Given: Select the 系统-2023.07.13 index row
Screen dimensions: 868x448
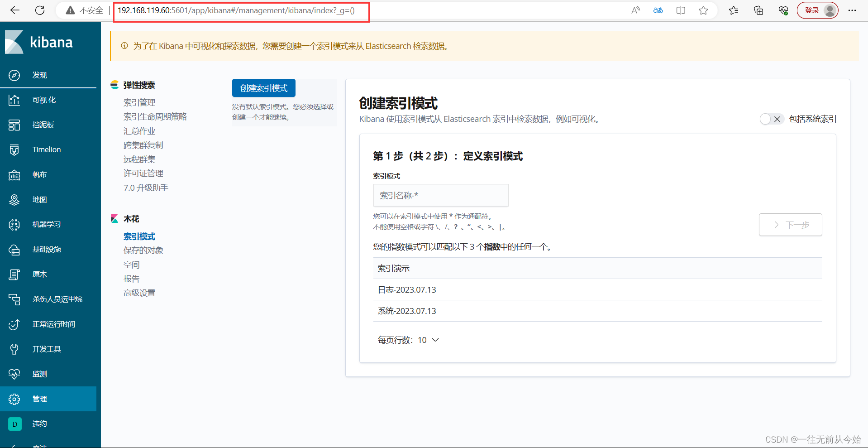Looking at the screenshot, I should click(x=598, y=311).
